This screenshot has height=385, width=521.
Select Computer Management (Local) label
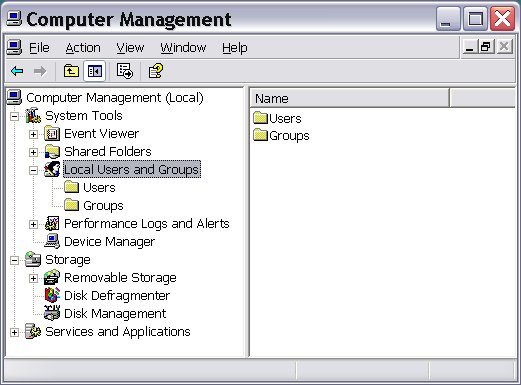115,98
